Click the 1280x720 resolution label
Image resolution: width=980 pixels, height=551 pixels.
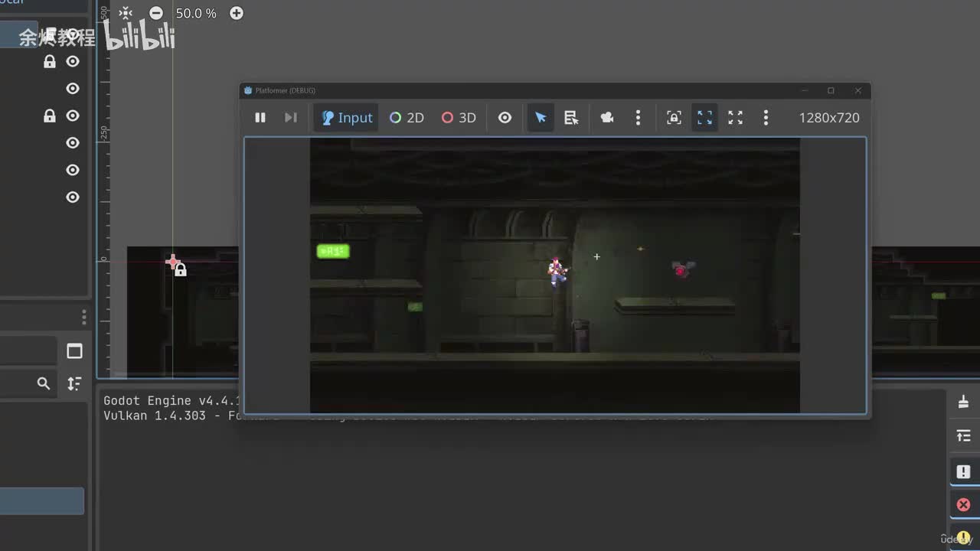click(x=829, y=118)
